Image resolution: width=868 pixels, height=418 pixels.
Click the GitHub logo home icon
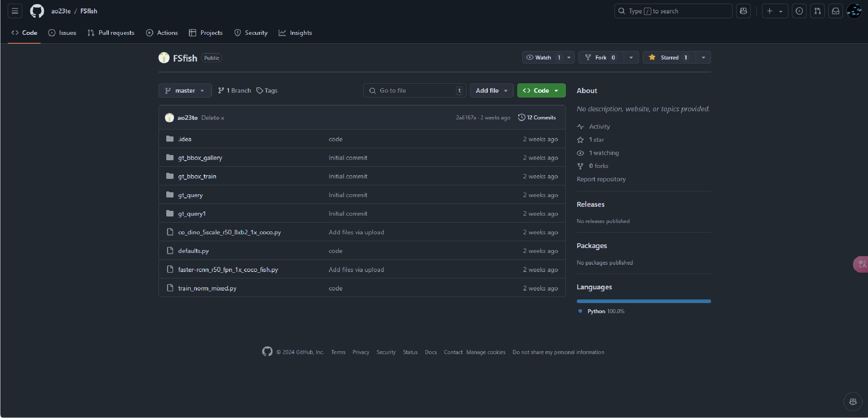pyautogui.click(x=37, y=11)
